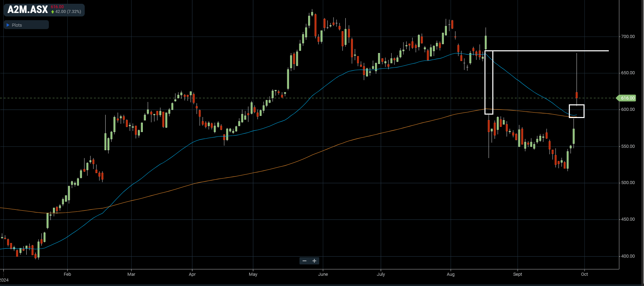This screenshot has height=286, width=644.
Task: Click the 600.00 price axis label
Action: coord(628,109)
